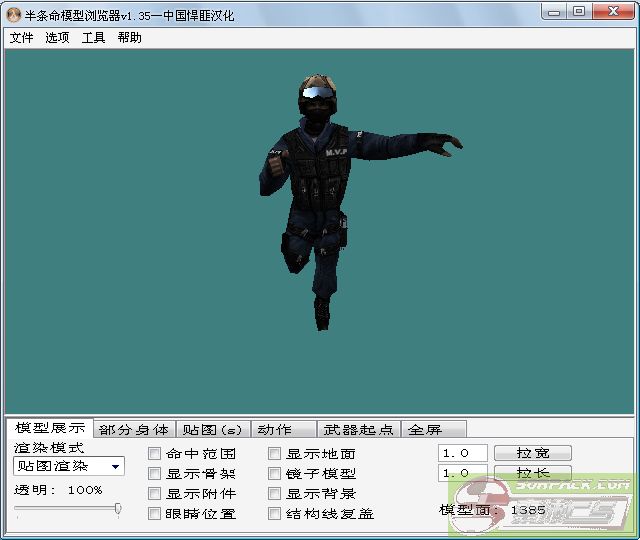640x540 pixels.
Task: Check the 镜子模型 option
Action: click(x=275, y=474)
